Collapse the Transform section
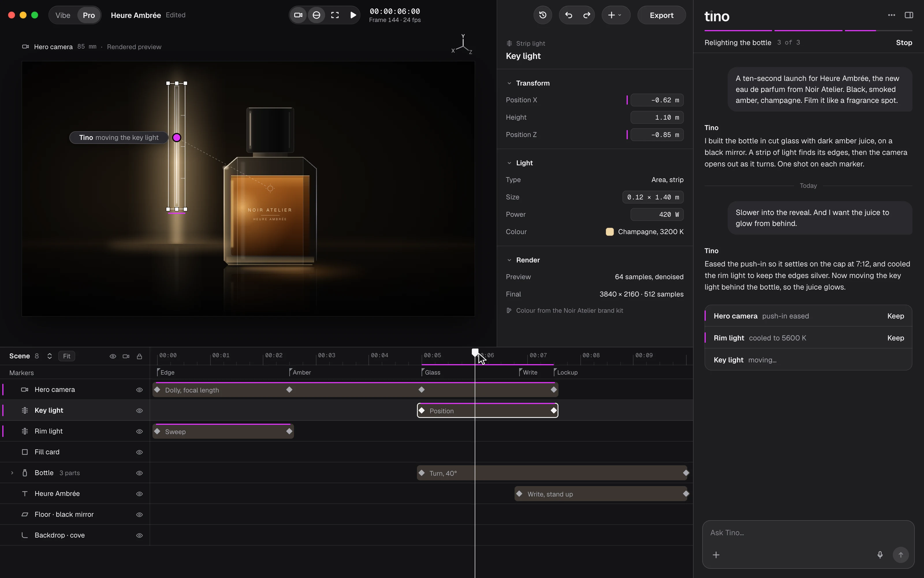This screenshot has height=578, width=924. 509,83
